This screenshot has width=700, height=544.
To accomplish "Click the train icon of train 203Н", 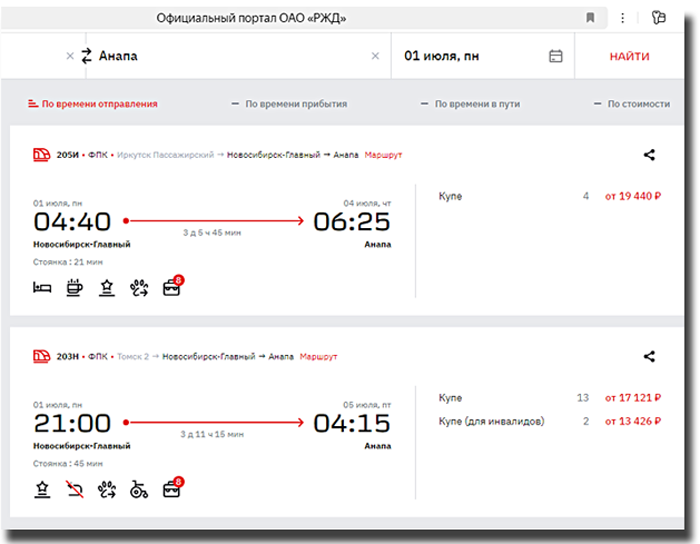I will tap(42, 356).
